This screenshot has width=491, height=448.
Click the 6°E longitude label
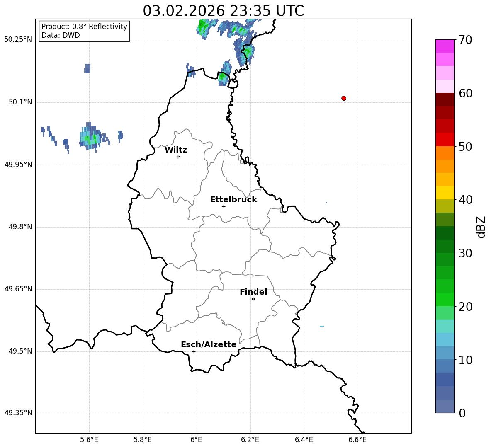tap(196, 440)
